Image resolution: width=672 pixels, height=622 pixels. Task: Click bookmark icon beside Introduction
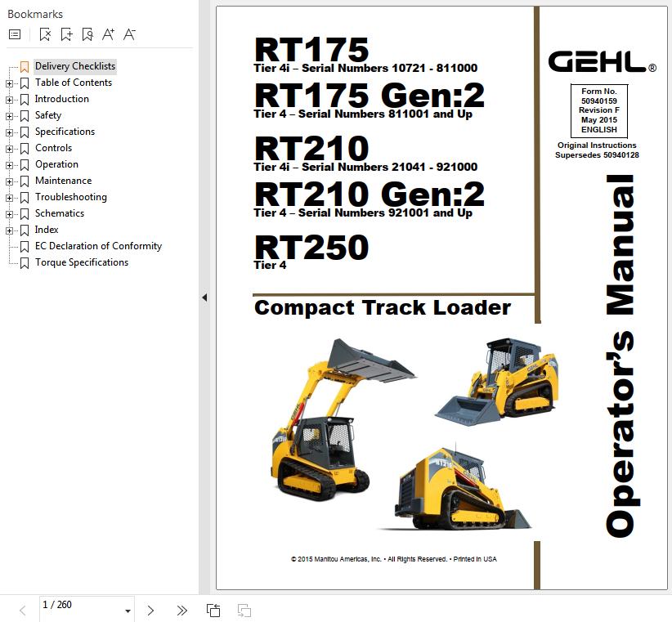click(25, 100)
